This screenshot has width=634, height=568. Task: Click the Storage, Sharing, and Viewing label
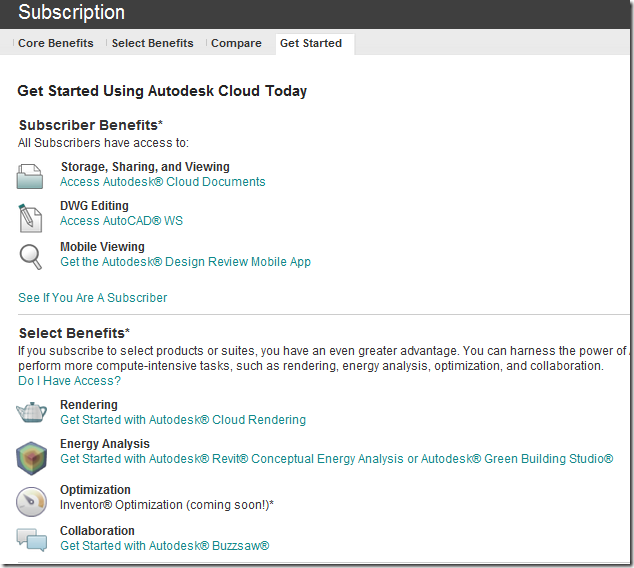point(145,167)
